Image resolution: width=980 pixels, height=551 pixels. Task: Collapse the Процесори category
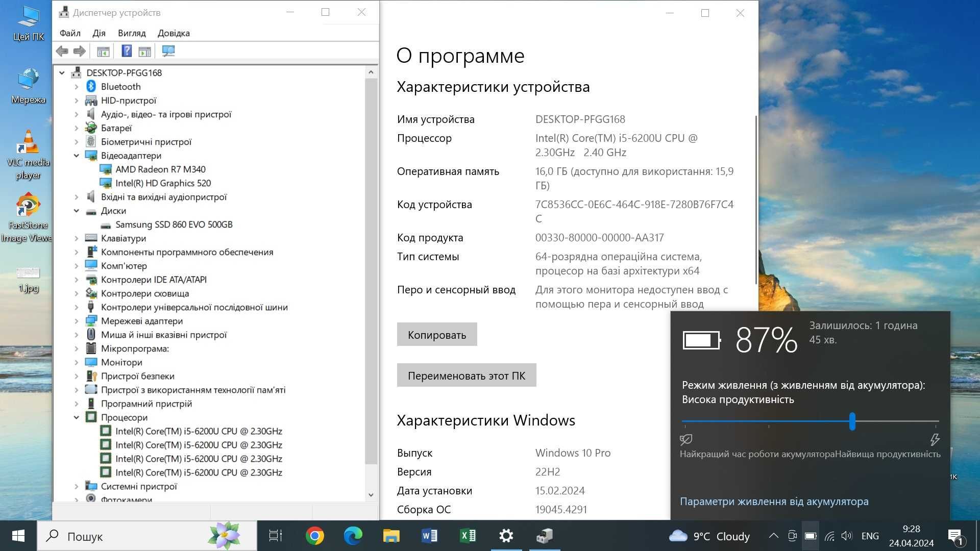coord(77,417)
